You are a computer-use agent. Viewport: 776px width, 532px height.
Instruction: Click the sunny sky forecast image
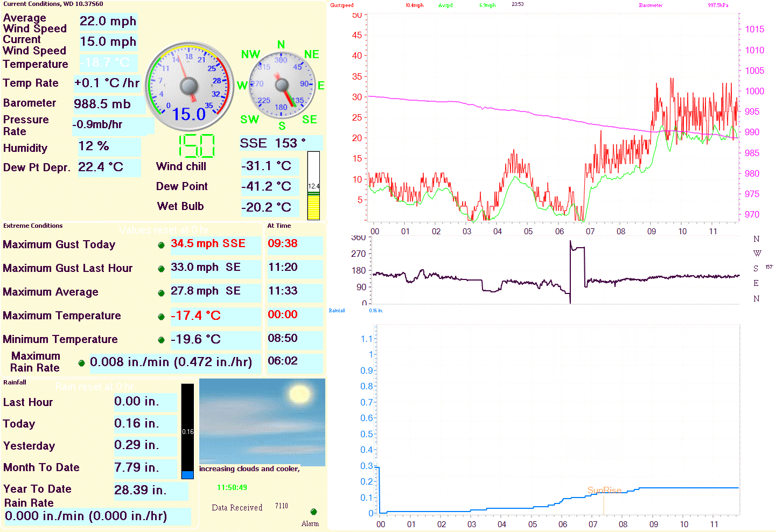click(x=262, y=422)
